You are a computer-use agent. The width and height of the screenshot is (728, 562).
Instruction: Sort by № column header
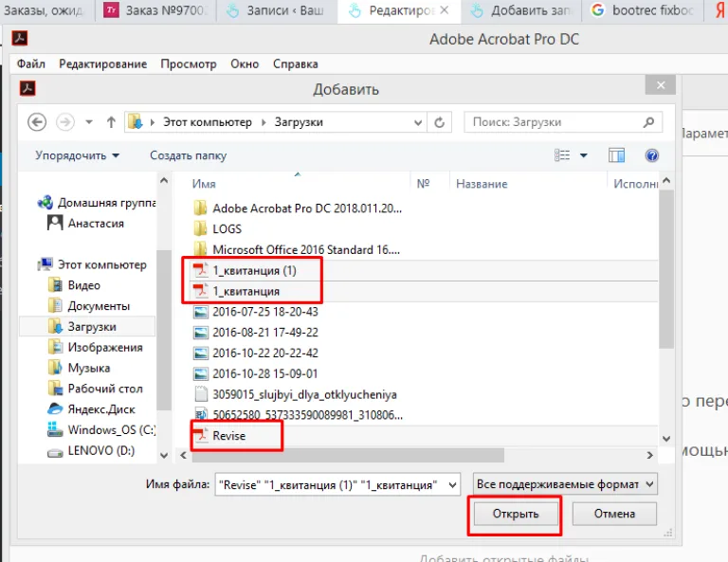coord(423,184)
